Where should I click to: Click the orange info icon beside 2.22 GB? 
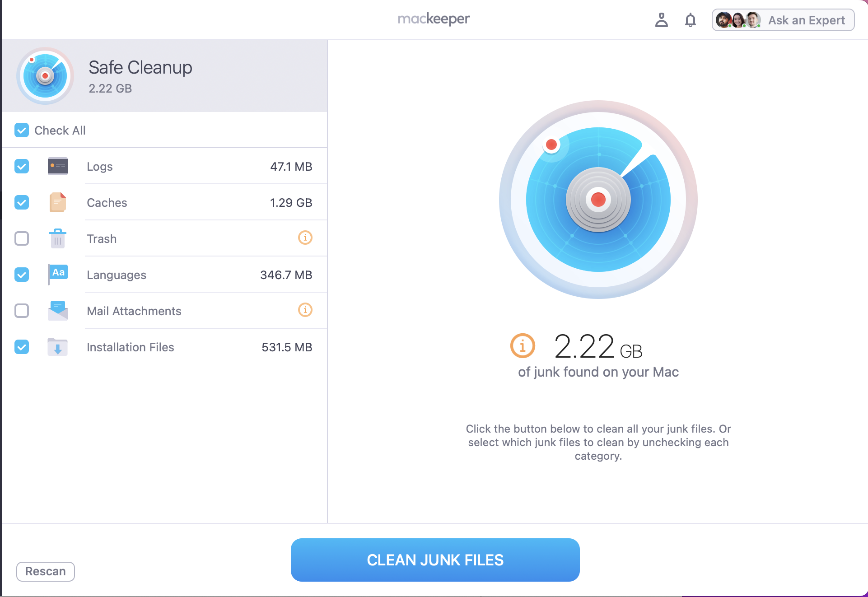(522, 346)
